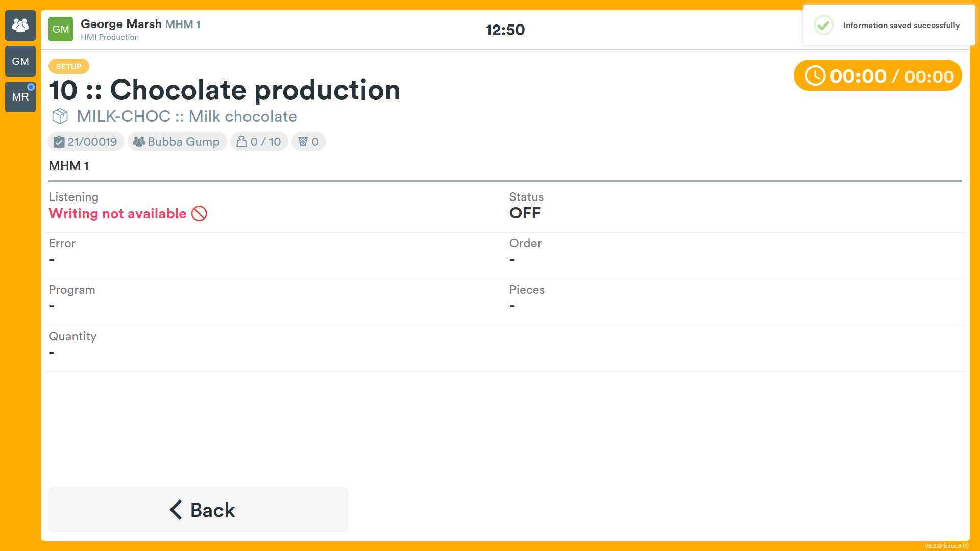Click the 10 :: Chocolate production title

225,90
